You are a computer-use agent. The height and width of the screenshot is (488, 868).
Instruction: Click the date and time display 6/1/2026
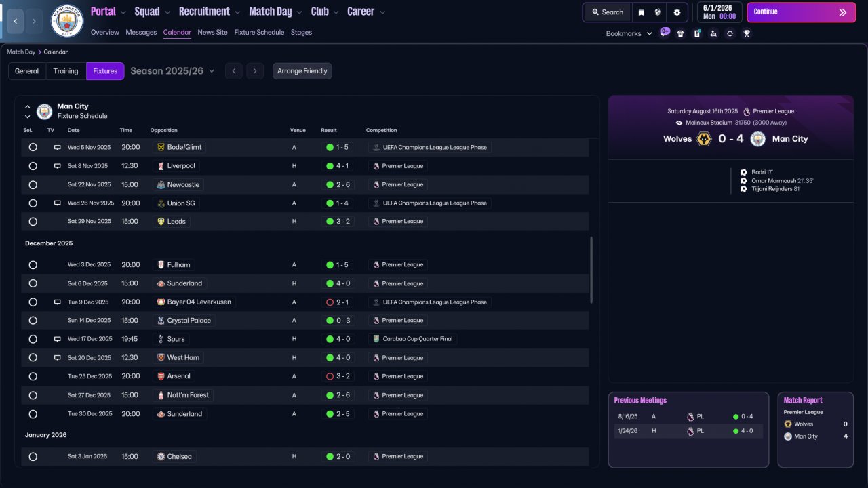pos(719,12)
